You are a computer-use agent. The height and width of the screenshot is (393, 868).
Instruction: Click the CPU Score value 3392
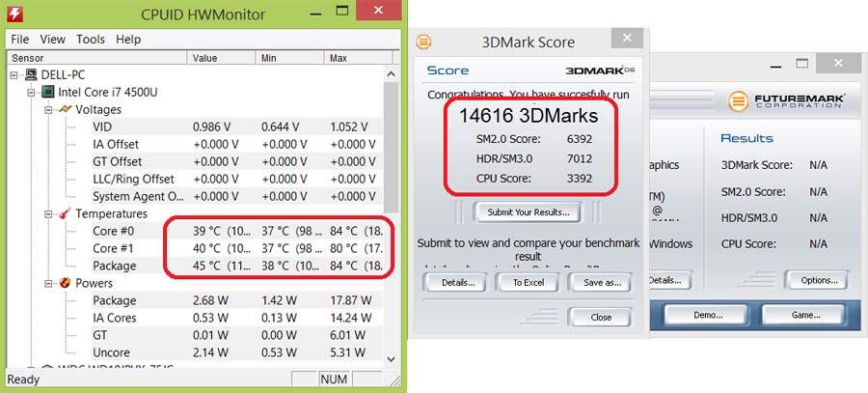pyautogui.click(x=580, y=179)
